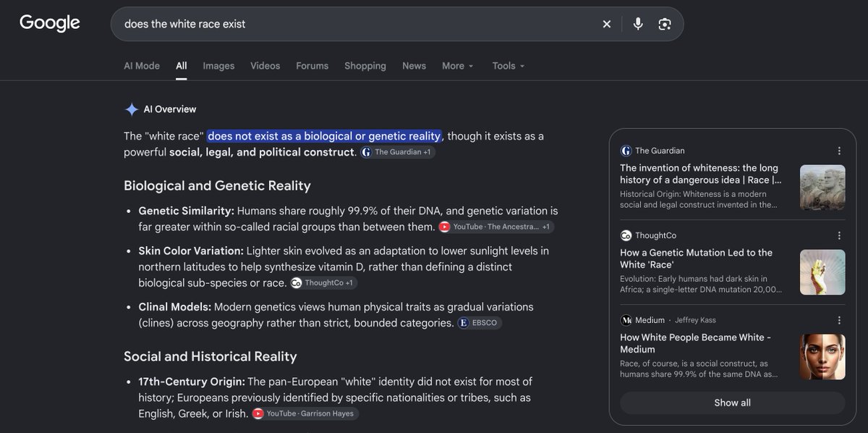Expand the More dropdown

tap(458, 66)
